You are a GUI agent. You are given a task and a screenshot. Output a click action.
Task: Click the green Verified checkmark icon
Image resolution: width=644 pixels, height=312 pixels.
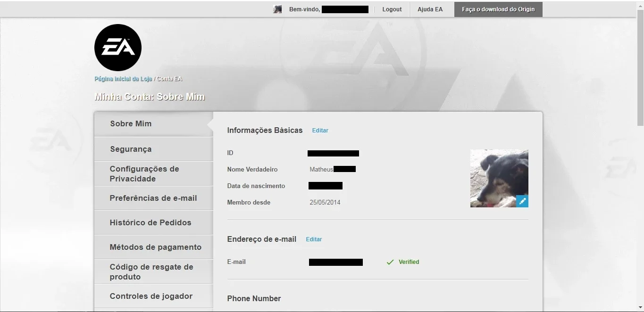tap(390, 262)
